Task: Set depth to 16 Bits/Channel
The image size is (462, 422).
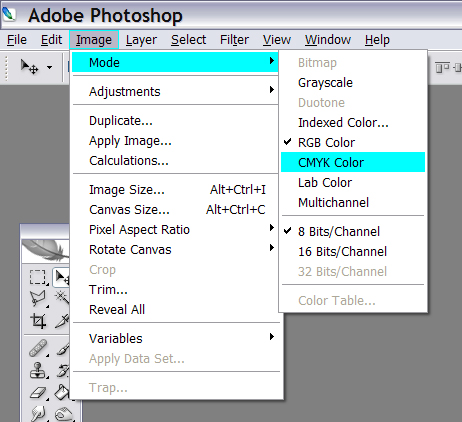Action: (353, 251)
